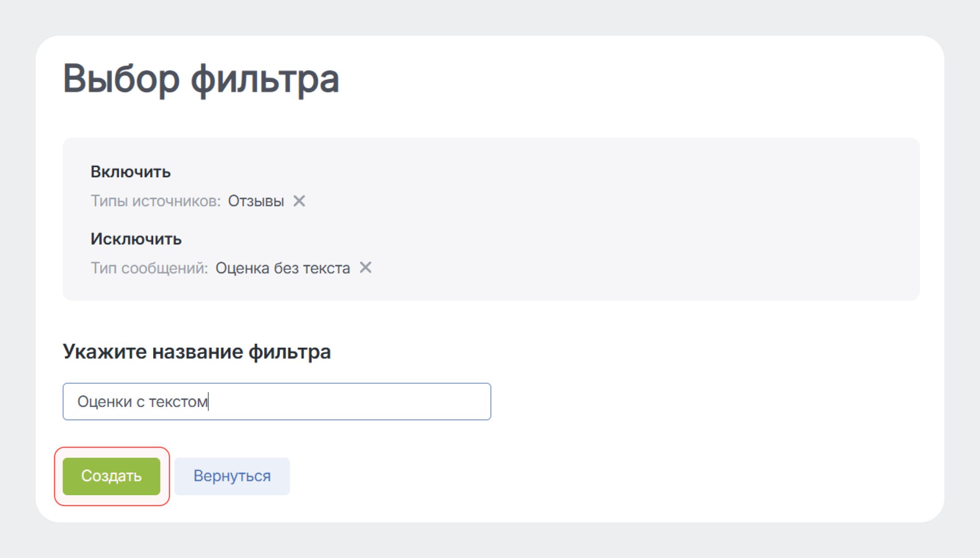980x558 pixels.
Task: Click the word "фильтра" in the page title
Action: [x=265, y=79]
